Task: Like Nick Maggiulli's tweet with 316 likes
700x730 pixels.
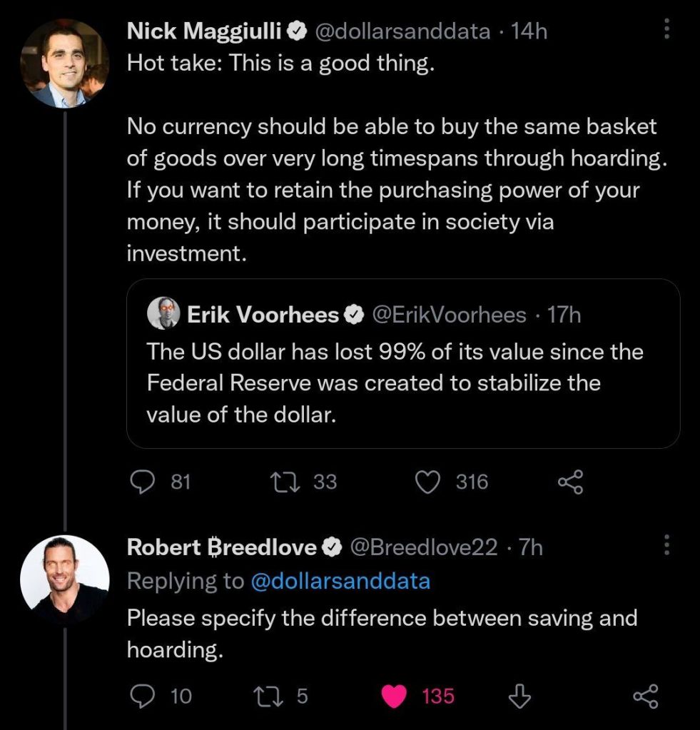Action: (x=427, y=482)
